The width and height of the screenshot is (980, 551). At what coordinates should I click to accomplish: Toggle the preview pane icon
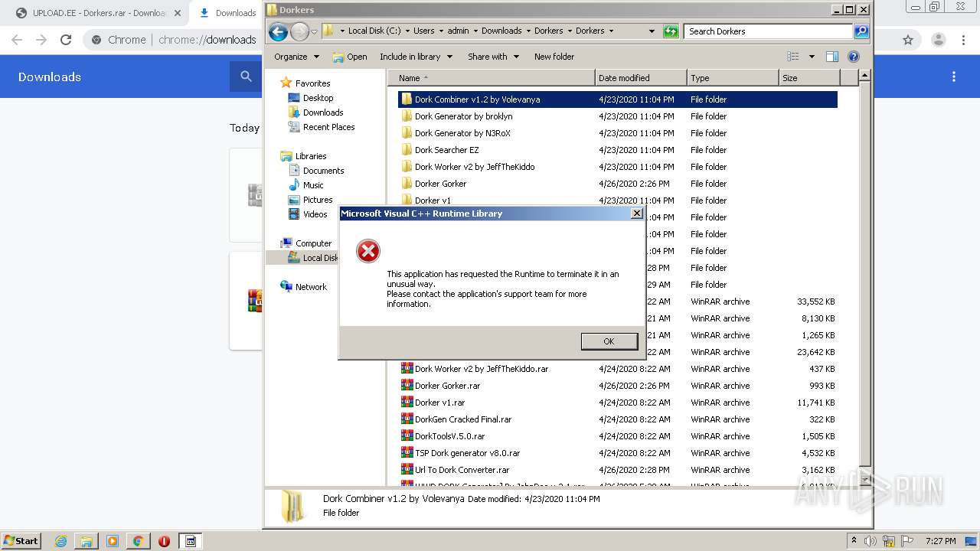(832, 57)
